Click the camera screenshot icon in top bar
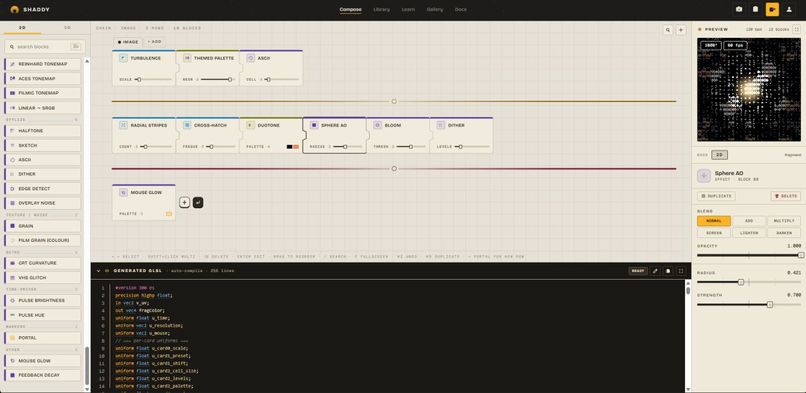Image resolution: width=806 pixels, height=393 pixels. click(x=739, y=9)
